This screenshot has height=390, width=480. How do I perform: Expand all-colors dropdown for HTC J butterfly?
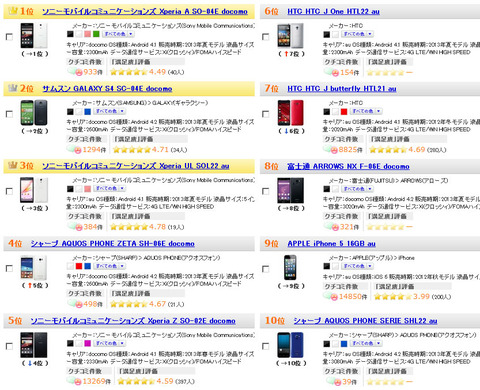point(366,111)
